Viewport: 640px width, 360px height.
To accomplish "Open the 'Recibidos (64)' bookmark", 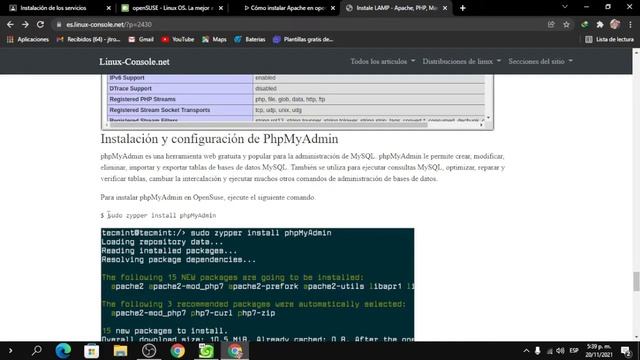I will click(x=89, y=39).
